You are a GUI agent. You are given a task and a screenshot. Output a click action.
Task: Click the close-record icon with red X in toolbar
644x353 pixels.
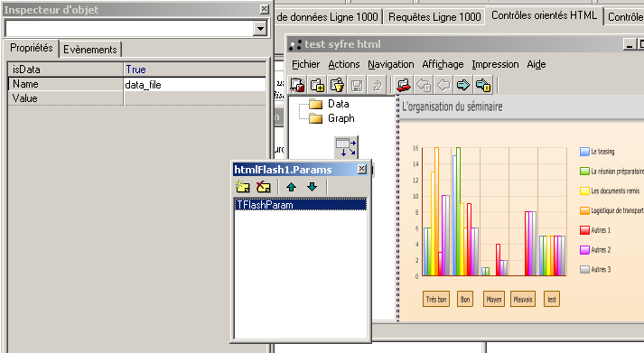click(x=297, y=85)
